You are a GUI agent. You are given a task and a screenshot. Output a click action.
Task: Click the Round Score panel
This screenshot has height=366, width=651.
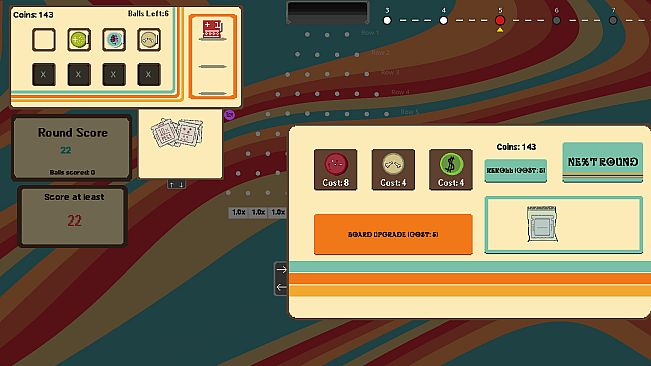pyautogui.click(x=72, y=148)
